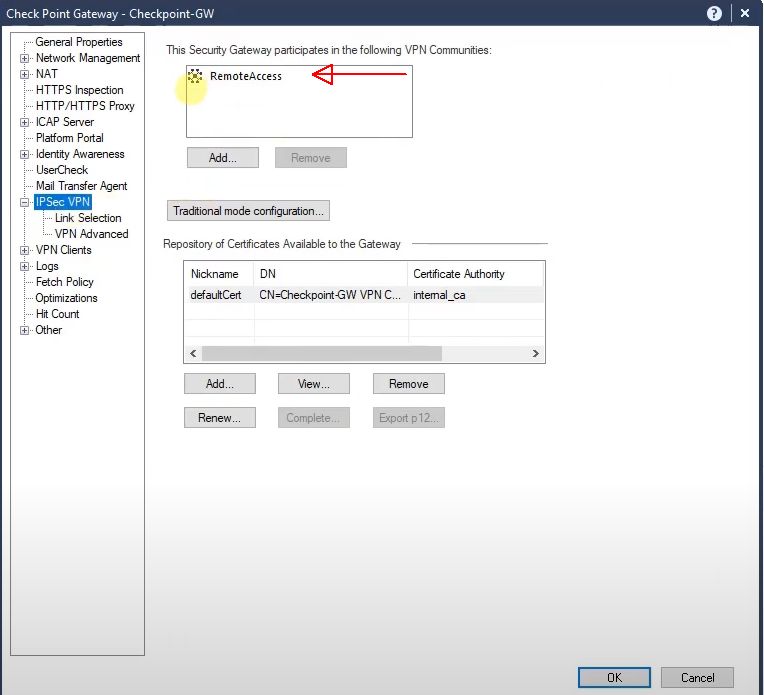Expand the Other tree node
Screen dimensions: 764x695
point(24,330)
